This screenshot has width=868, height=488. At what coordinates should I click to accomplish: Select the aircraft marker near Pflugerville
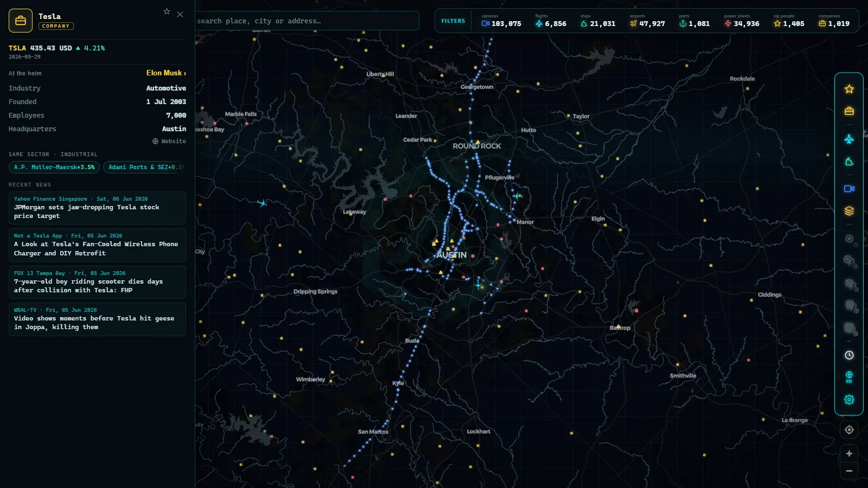click(x=518, y=196)
